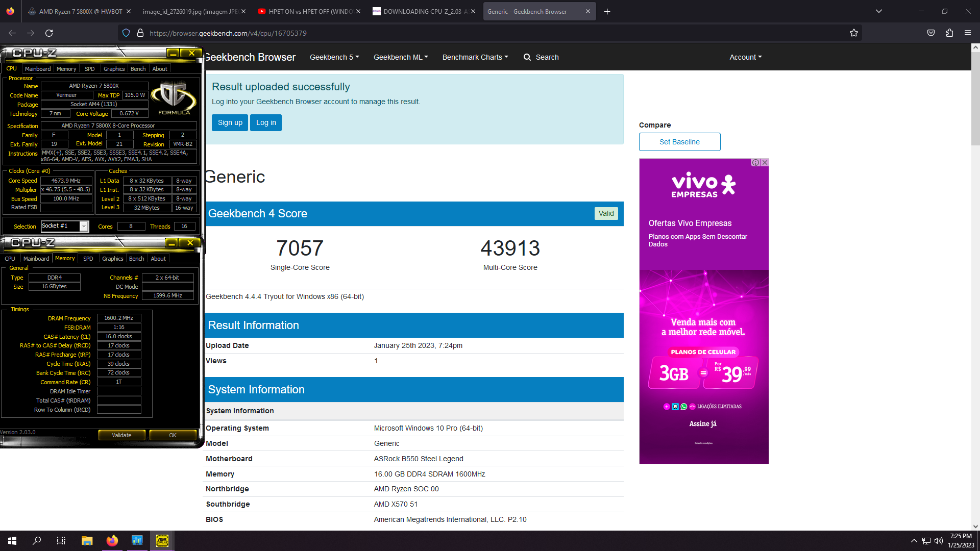Viewport: 980px width, 551px height.
Task: Click the page vertical scrollbar thumb
Action: click(x=975, y=98)
